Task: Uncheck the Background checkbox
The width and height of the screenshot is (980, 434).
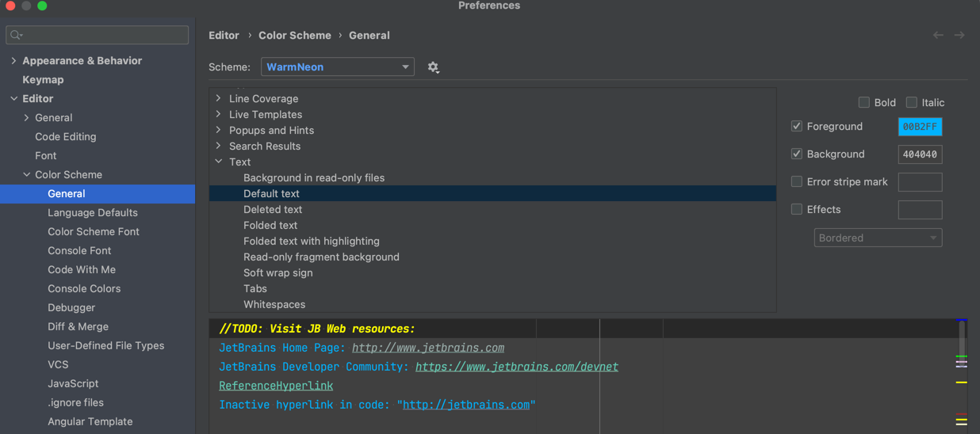Action: (797, 154)
